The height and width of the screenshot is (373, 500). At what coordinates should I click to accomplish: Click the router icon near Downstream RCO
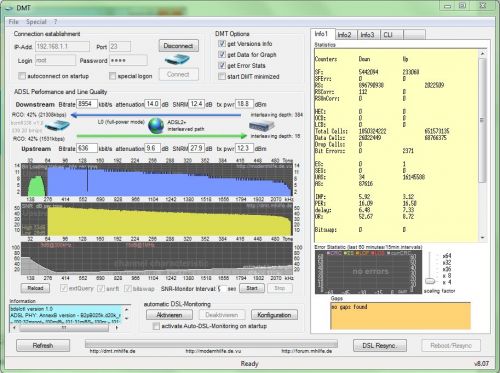57,126
